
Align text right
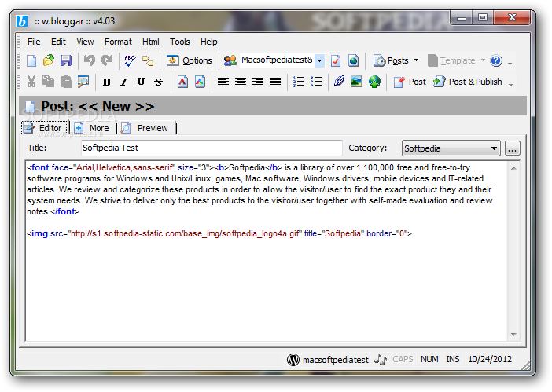258,82
